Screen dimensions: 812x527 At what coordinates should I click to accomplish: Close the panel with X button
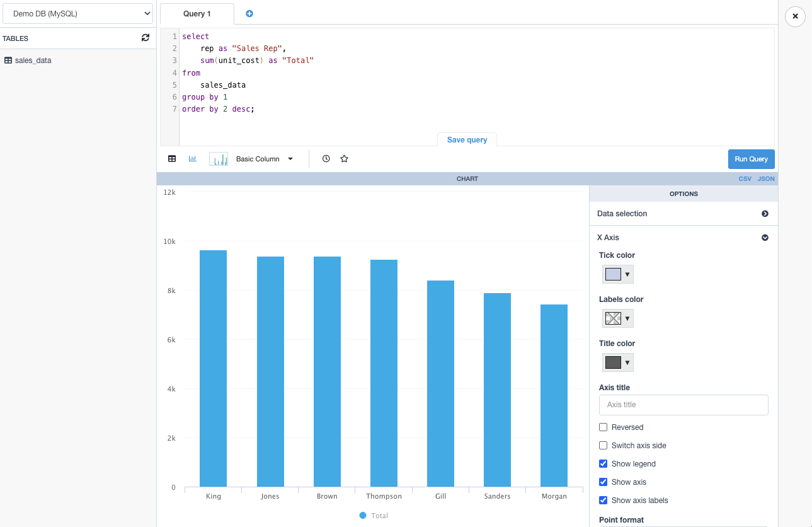795,16
